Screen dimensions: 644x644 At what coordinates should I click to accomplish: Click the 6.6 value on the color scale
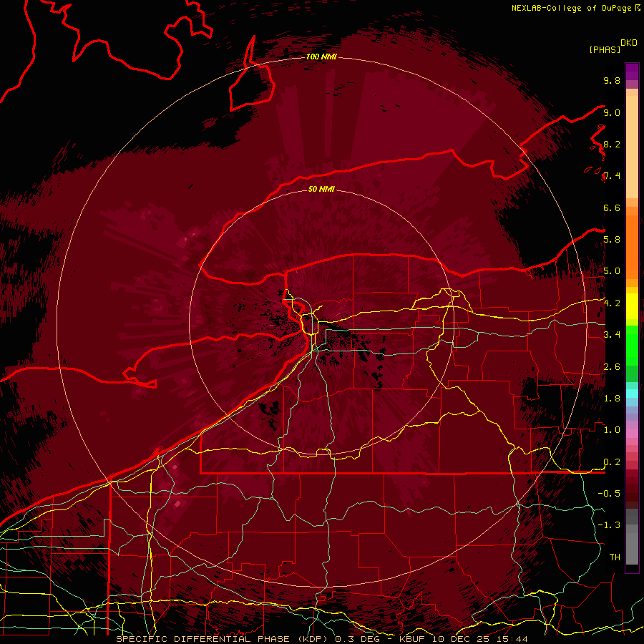pos(612,208)
